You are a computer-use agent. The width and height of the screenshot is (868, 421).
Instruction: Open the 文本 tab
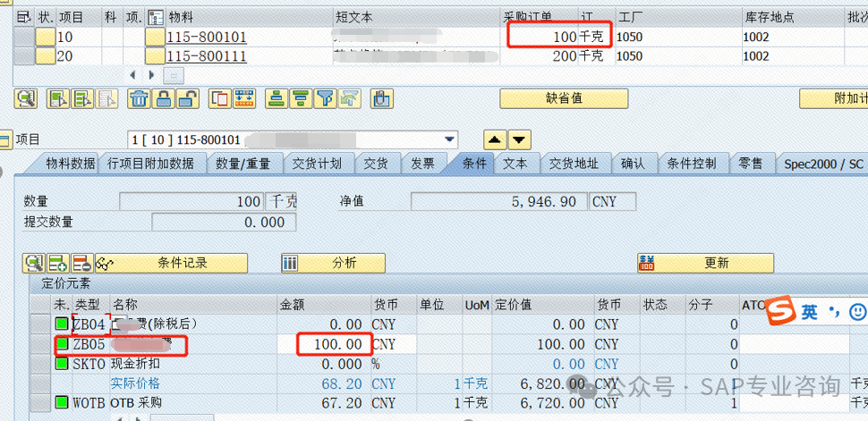515,164
